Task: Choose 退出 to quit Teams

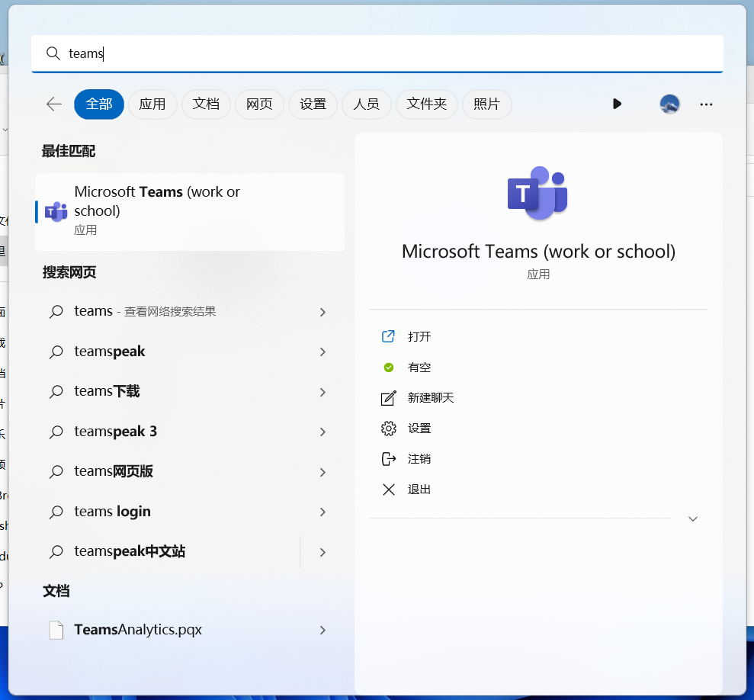Action: [419, 490]
